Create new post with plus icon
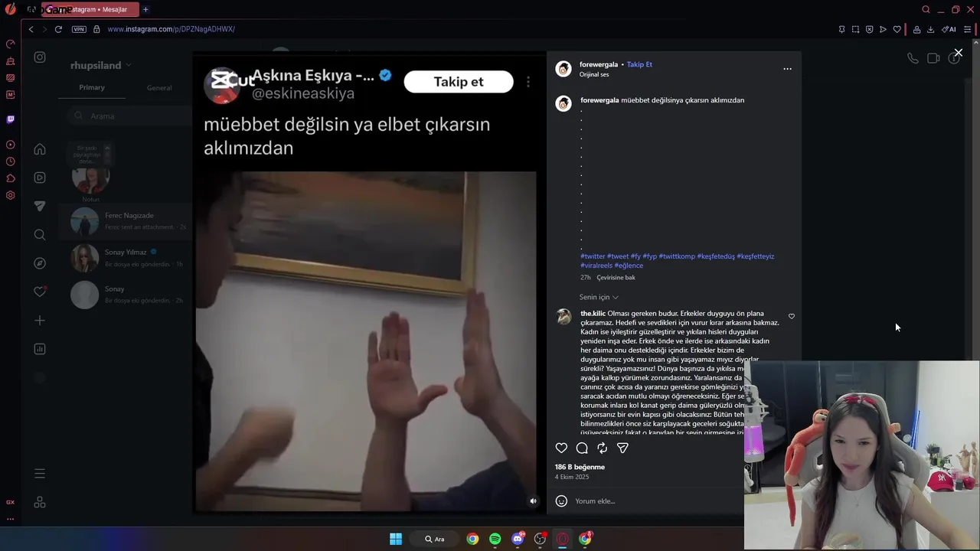The image size is (980, 551). tap(40, 321)
